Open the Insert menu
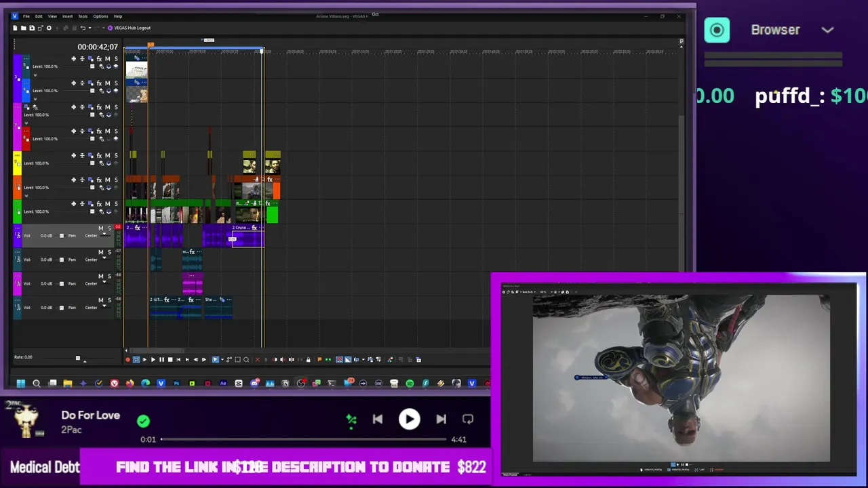 coord(68,16)
